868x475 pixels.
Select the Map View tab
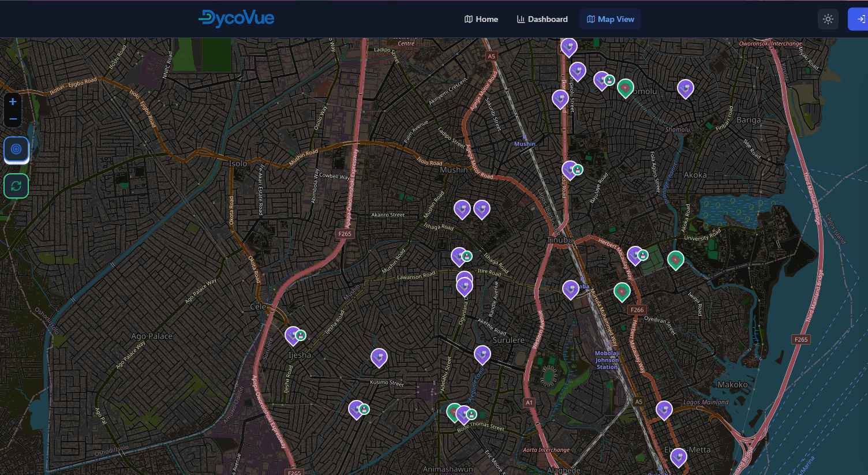[x=610, y=19]
